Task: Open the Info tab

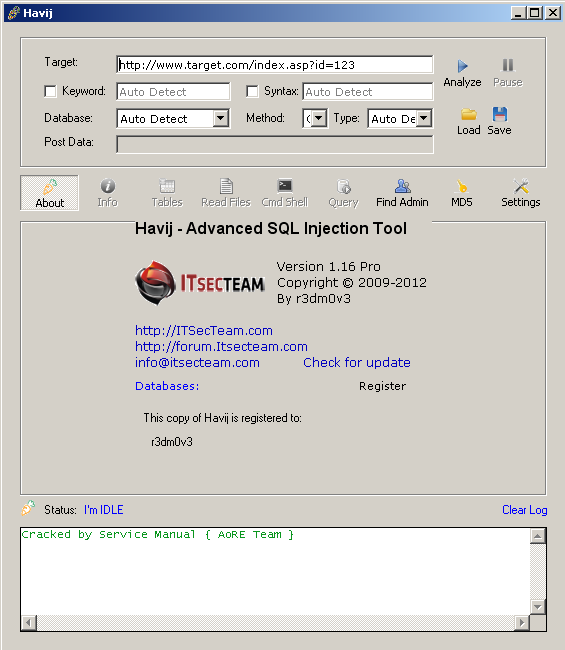Action: [x=108, y=193]
